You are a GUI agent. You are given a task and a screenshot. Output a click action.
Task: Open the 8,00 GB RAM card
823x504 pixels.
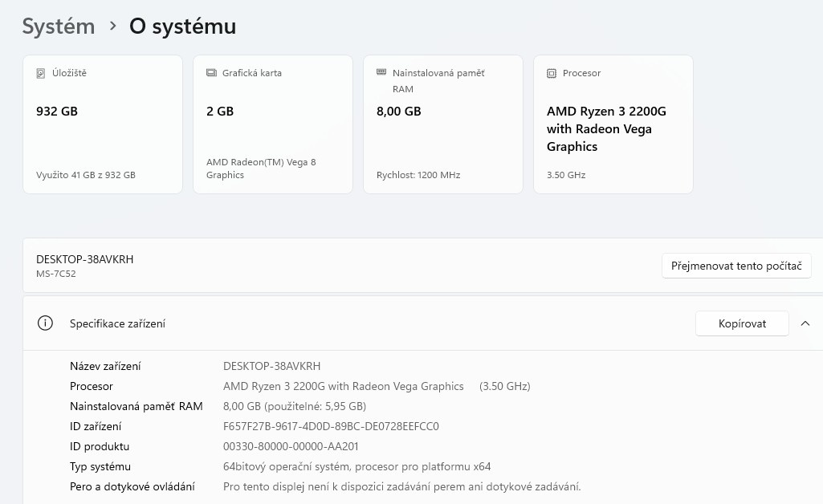point(443,124)
